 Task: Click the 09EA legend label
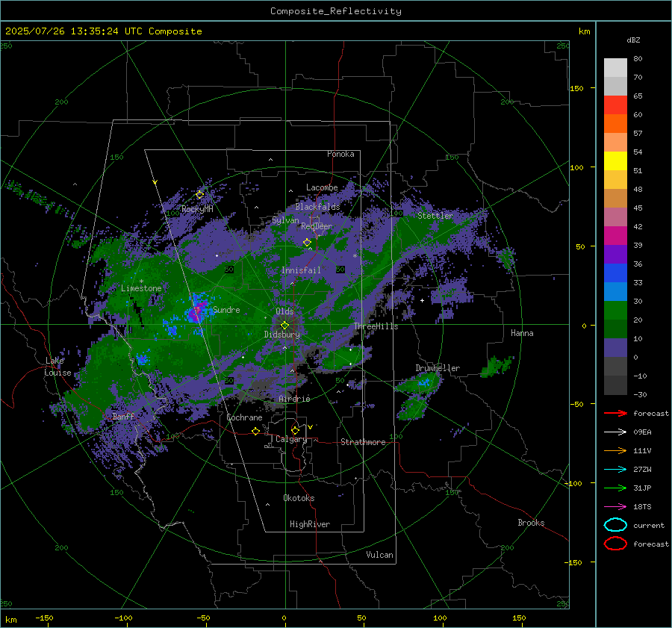coord(642,432)
